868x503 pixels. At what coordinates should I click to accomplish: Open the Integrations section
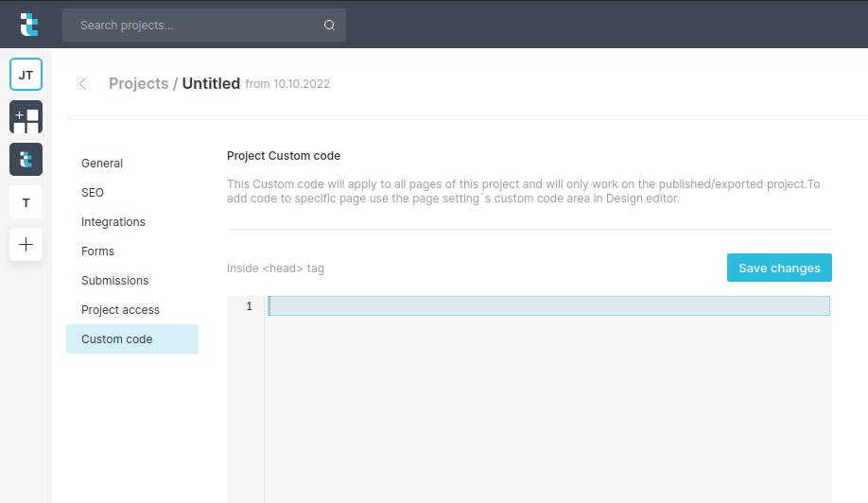tap(113, 222)
